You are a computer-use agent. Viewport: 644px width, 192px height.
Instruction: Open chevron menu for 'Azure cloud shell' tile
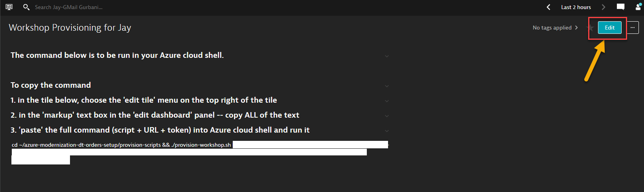(x=387, y=56)
